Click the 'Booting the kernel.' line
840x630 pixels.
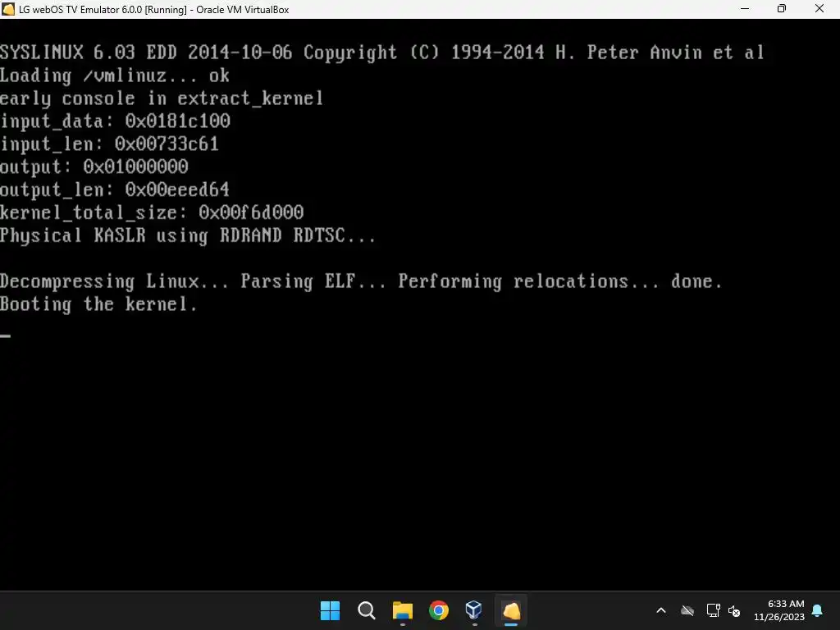tap(98, 305)
